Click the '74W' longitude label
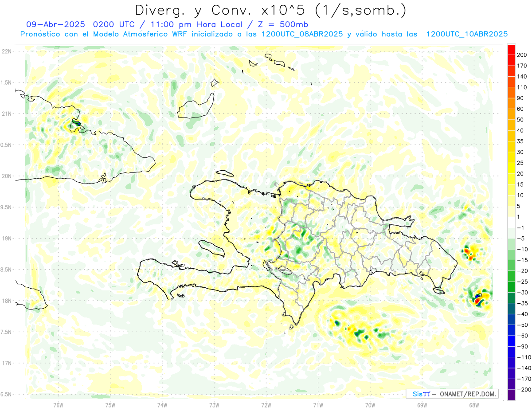The width and height of the screenshot is (532, 411). pos(162,405)
